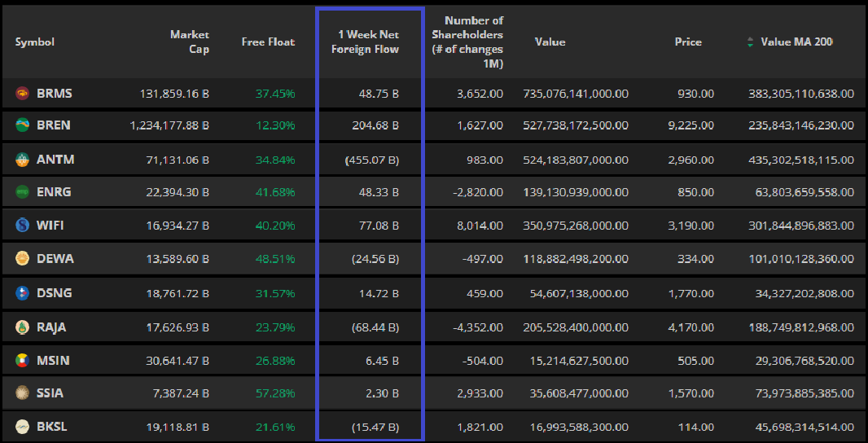
Task: Click the DSNG company logo icon
Action: [23, 292]
